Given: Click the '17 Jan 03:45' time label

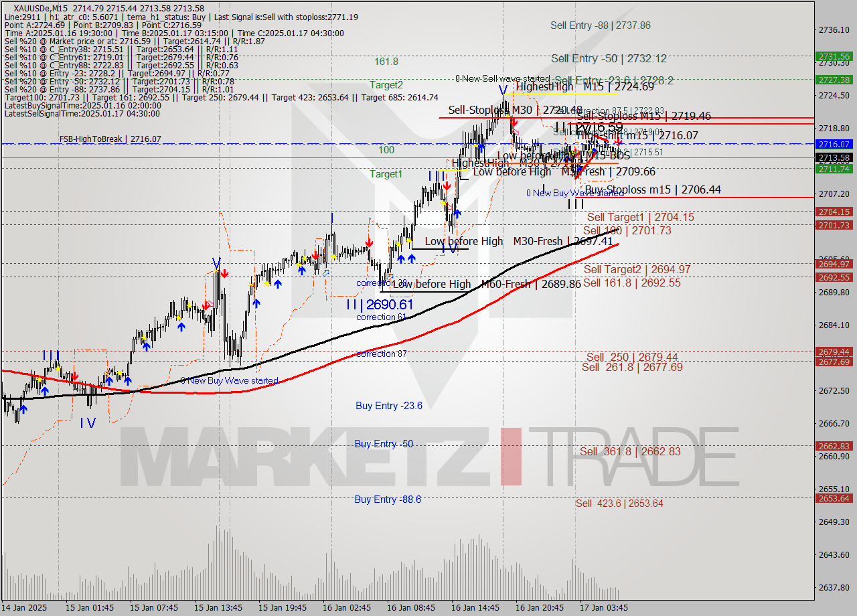Looking at the screenshot, I should click(604, 608).
